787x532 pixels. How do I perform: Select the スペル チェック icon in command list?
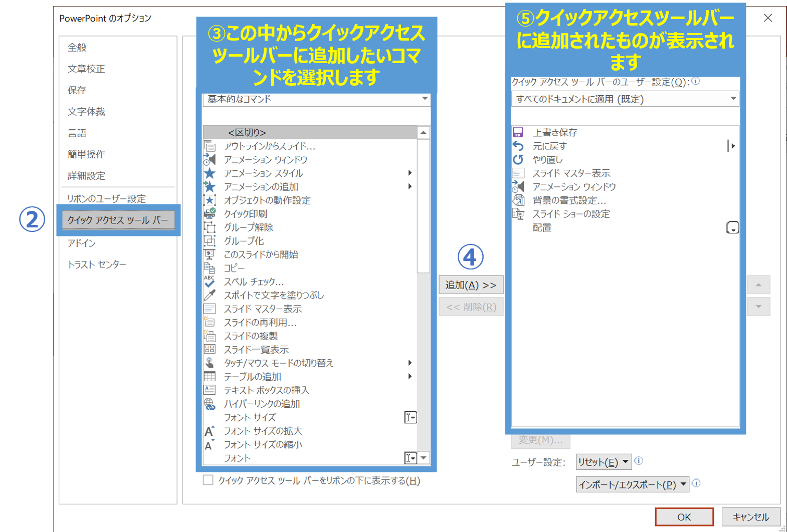pyautogui.click(x=210, y=282)
